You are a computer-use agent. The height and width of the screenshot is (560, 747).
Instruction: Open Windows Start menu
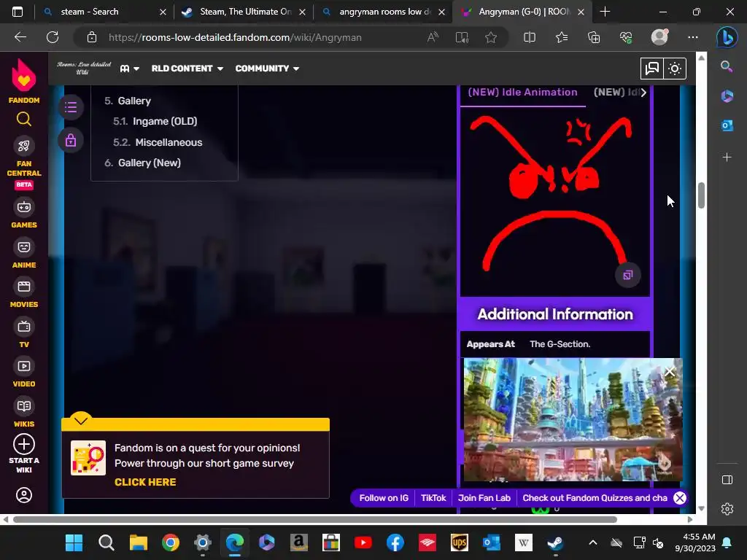pyautogui.click(x=74, y=542)
